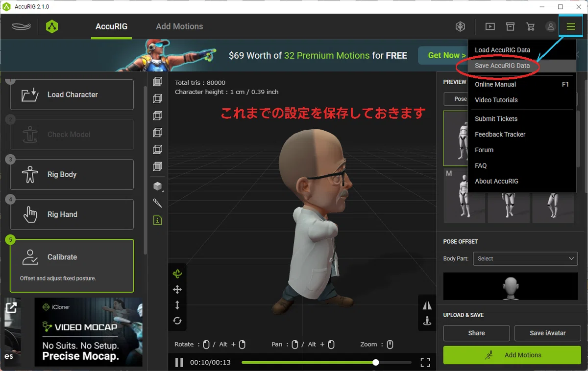This screenshot has height=371, width=588.
Task: Select the third camera view cube
Action: pos(157,116)
